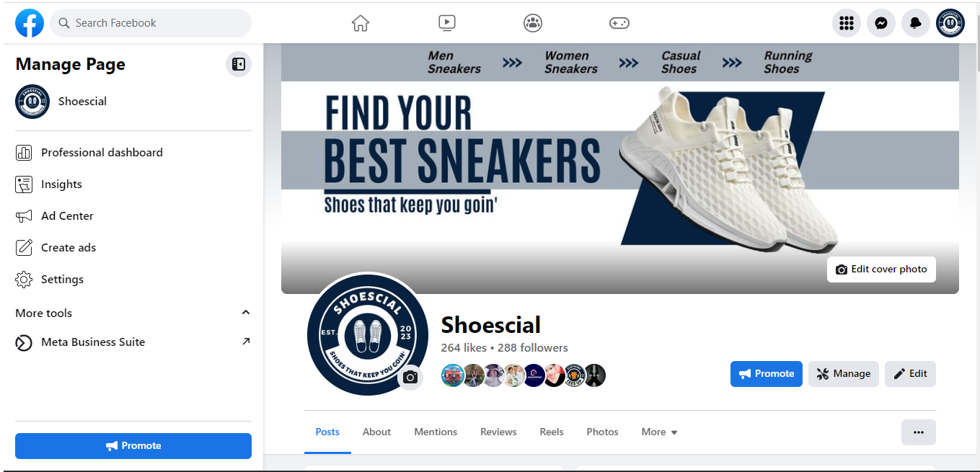Open the Video tab icon

pyautogui.click(x=447, y=23)
